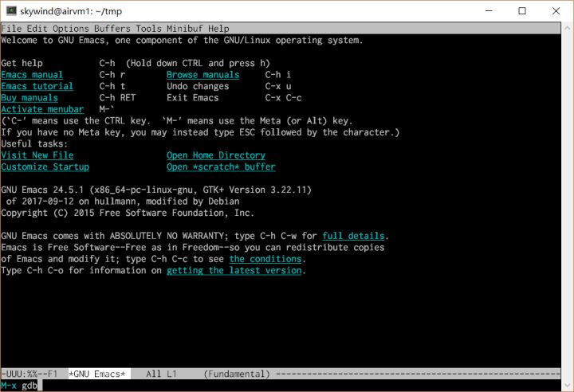Click the Exit Emacs text
This screenshot has height=392, width=574.
[x=193, y=98]
